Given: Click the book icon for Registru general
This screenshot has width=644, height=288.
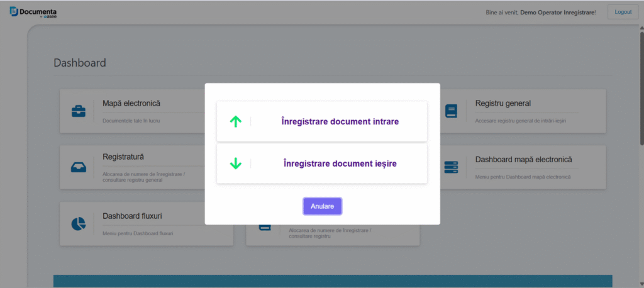Looking at the screenshot, I should pyautogui.click(x=451, y=111).
